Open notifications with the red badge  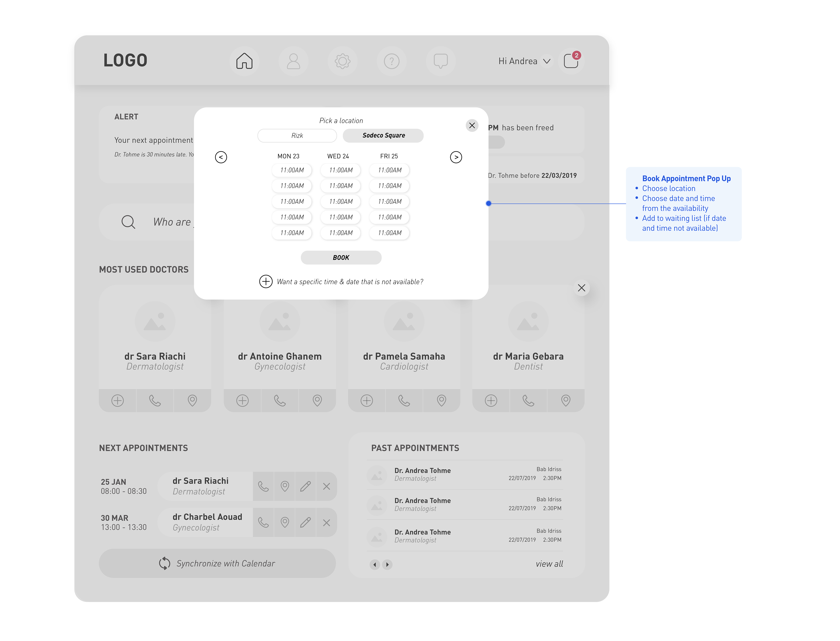(x=571, y=61)
